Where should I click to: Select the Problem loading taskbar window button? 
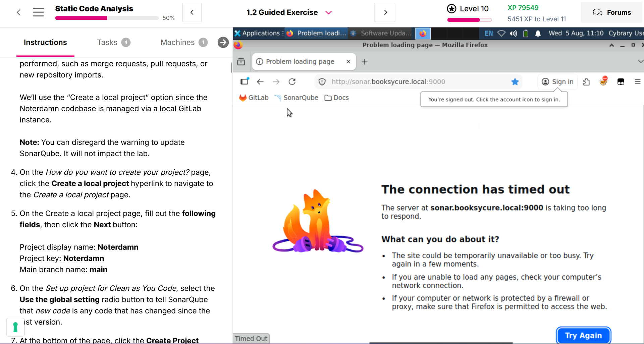pyautogui.click(x=317, y=33)
